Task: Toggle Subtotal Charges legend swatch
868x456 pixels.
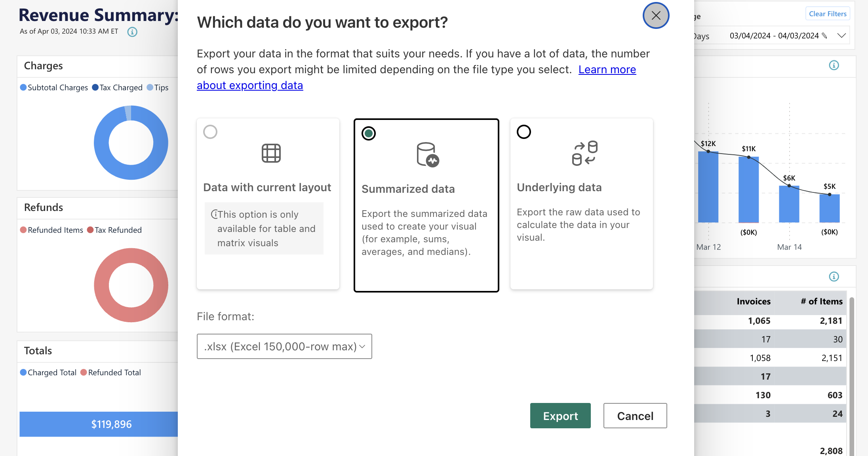Action: coord(23,87)
